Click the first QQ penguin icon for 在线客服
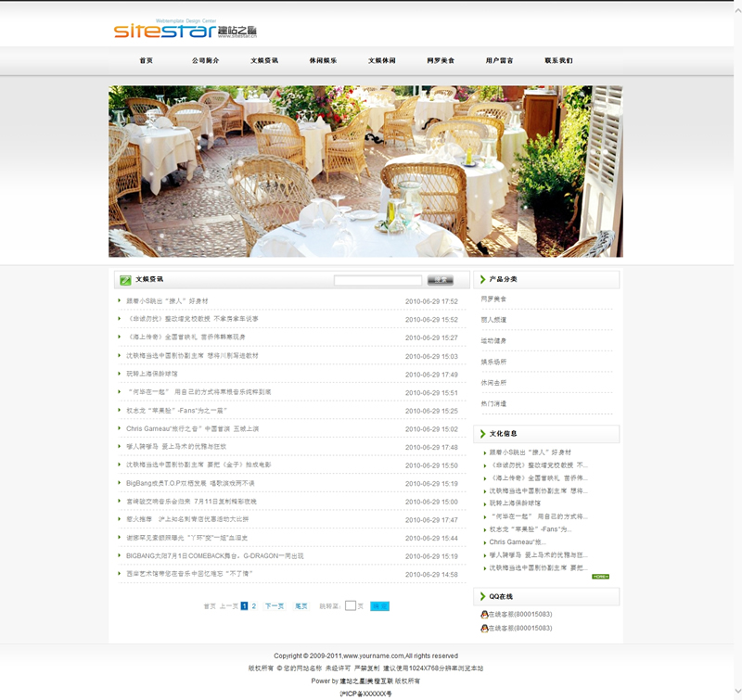Screen dimensions: 742x700 tap(484, 614)
